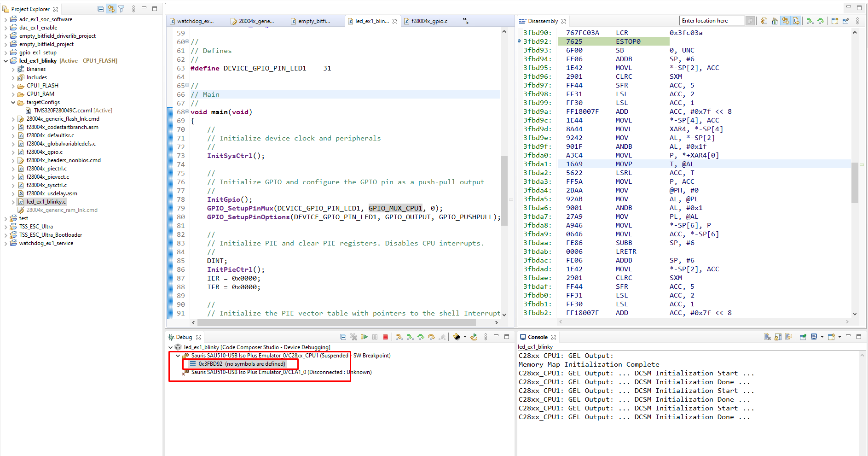Fold the Defines comment at line 60
The height and width of the screenshot is (456, 868).
click(187, 41)
